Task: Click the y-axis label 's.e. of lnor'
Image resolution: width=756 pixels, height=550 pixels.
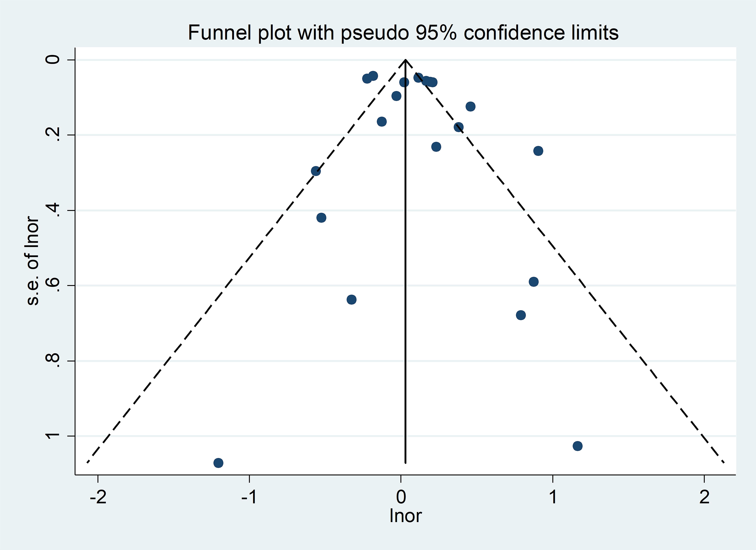Action: 33,261
